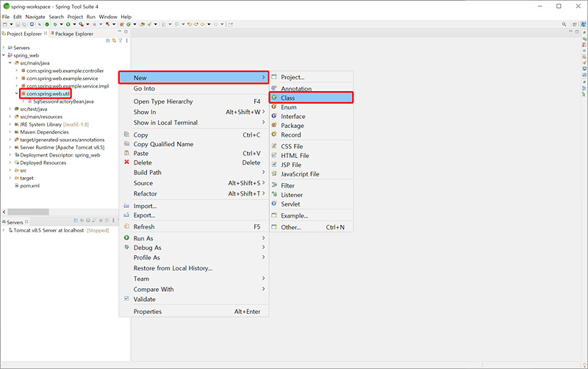This screenshot has width=588, height=369.
Task: Switch to the Servers view tab
Action: [15, 222]
